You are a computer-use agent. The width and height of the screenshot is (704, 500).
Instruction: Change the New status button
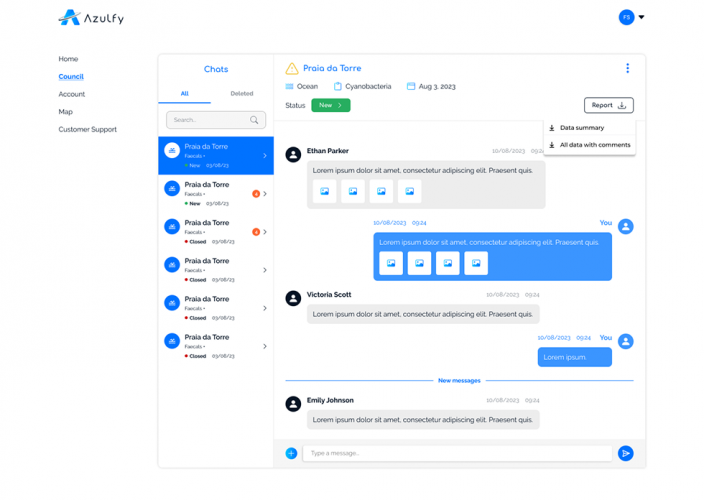[x=331, y=105]
